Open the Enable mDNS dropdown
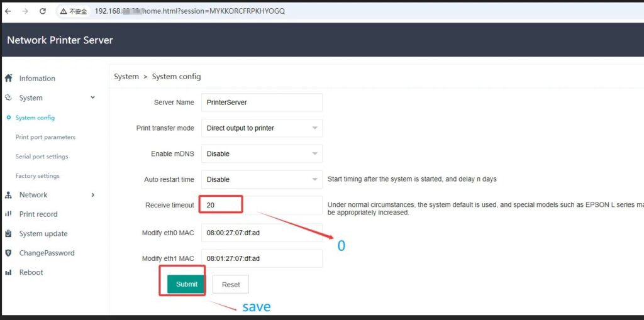644x320 pixels. [262, 153]
